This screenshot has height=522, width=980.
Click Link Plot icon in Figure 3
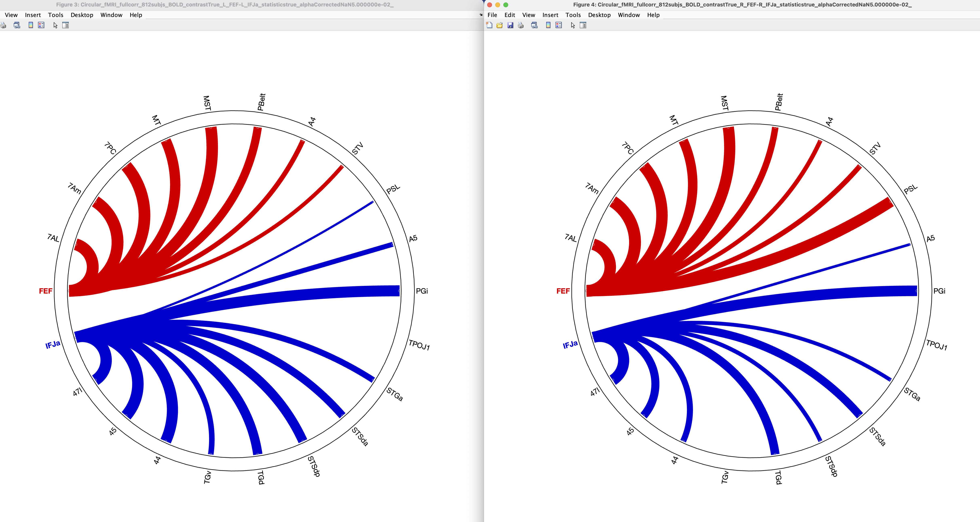point(17,25)
